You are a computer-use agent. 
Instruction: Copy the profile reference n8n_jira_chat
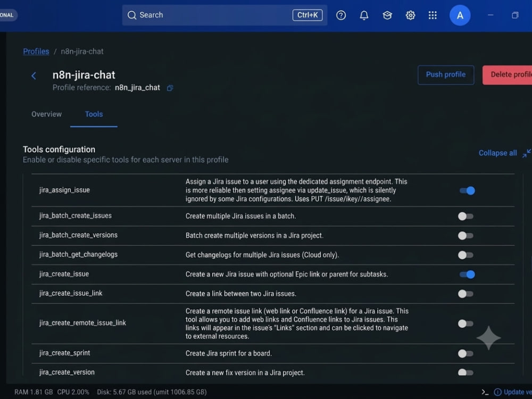170,88
